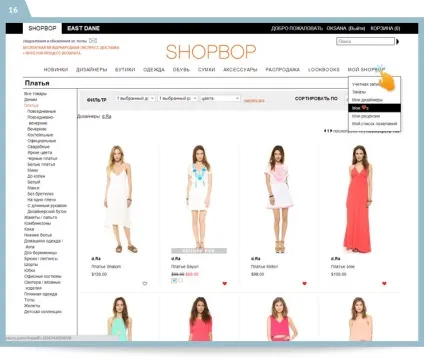Select 'Вечерние' dresses subcategory

click(x=37, y=129)
